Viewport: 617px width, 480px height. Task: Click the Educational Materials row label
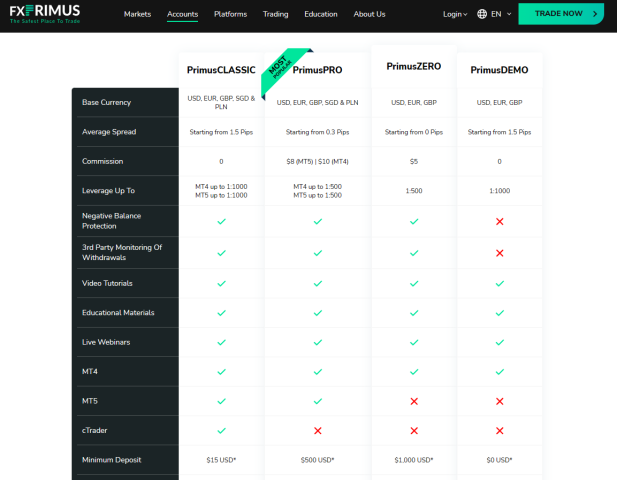coord(118,313)
